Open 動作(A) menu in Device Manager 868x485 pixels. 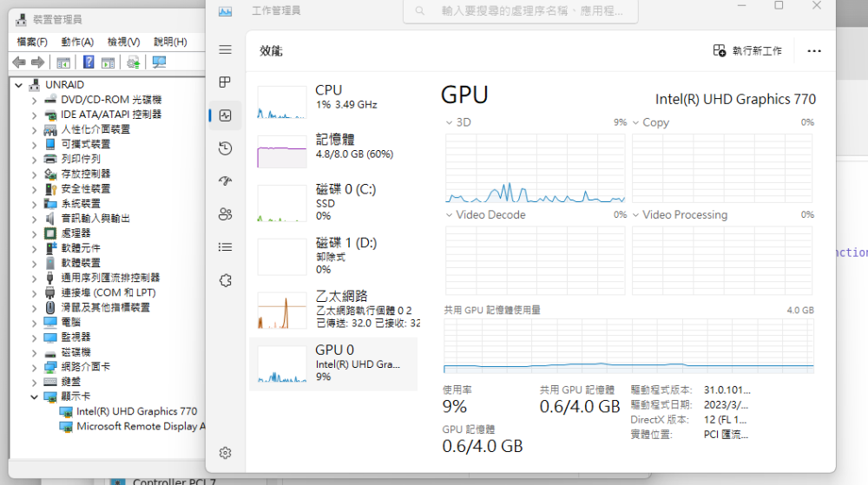click(77, 42)
